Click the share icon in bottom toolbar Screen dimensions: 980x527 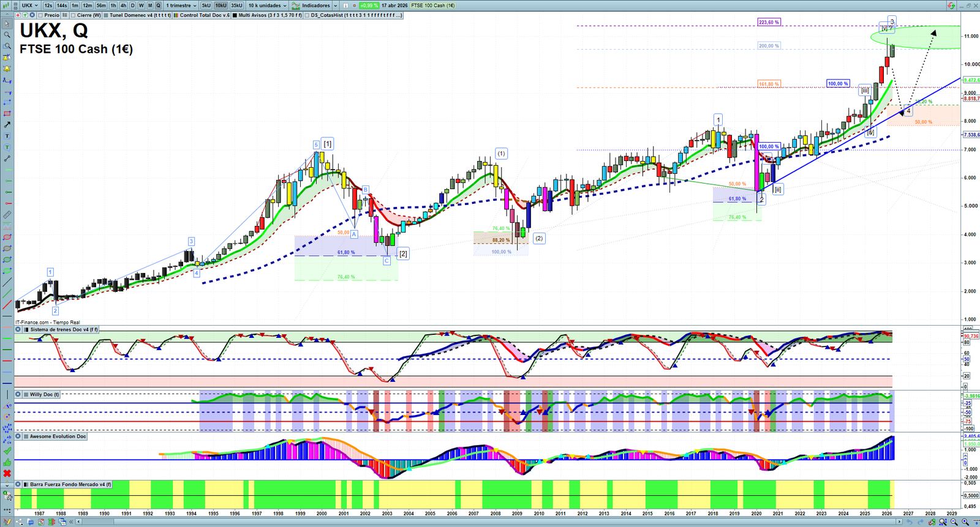tap(18, 522)
